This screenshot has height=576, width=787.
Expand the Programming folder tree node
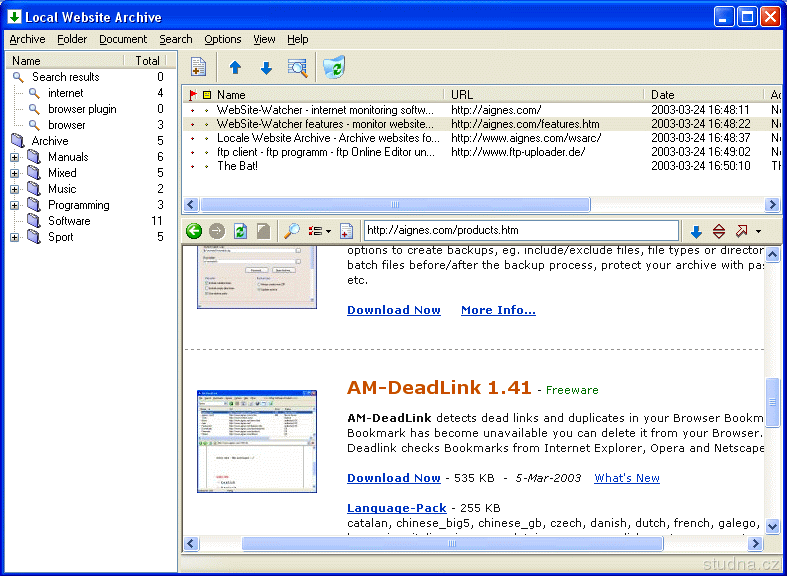14,205
